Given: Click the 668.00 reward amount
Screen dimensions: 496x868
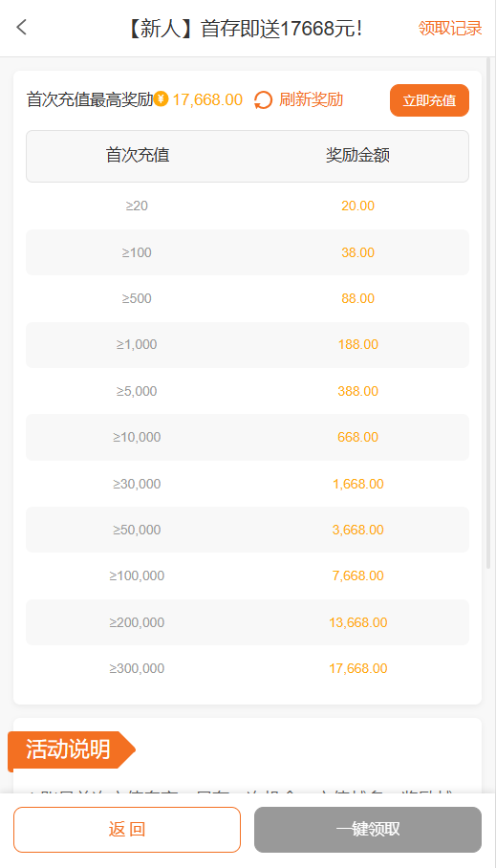Looking at the screenshot, I should pyautogui.click(x=358, y=437).
